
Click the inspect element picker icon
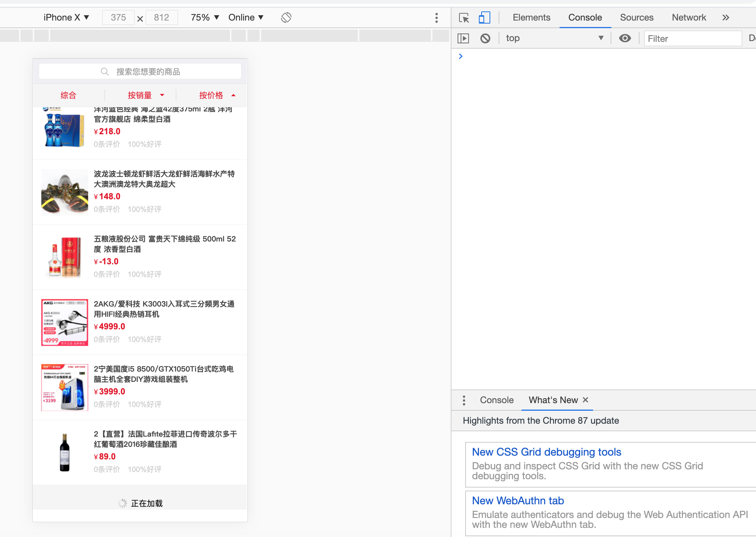click(x=464, y=17)
